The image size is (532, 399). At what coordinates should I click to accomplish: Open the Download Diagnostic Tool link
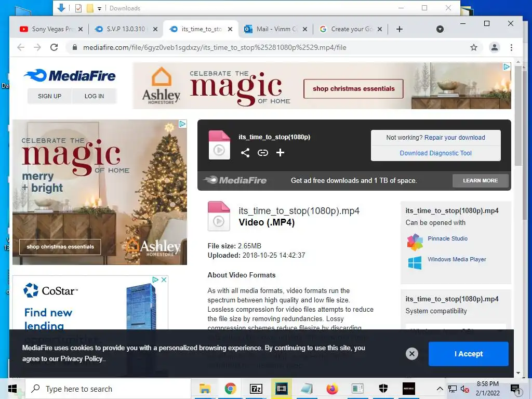(436, 153)
